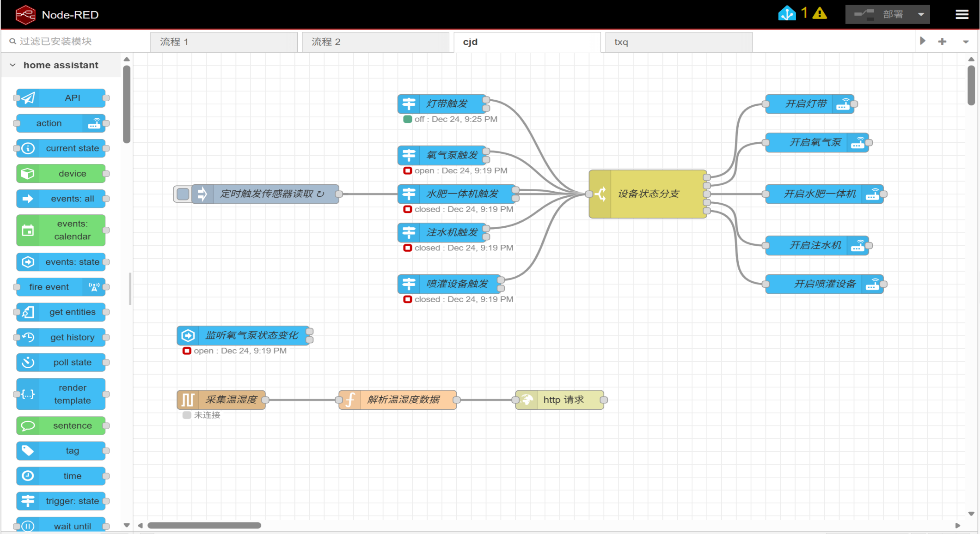
Task: Switch to the txq flow tab
Action: click(x=679, y=42)
